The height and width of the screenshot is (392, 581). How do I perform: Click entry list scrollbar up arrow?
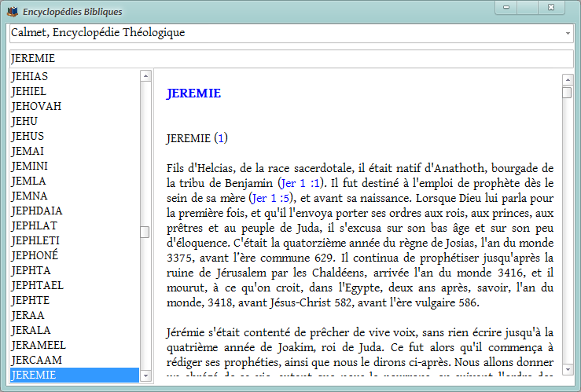point(145,76)
